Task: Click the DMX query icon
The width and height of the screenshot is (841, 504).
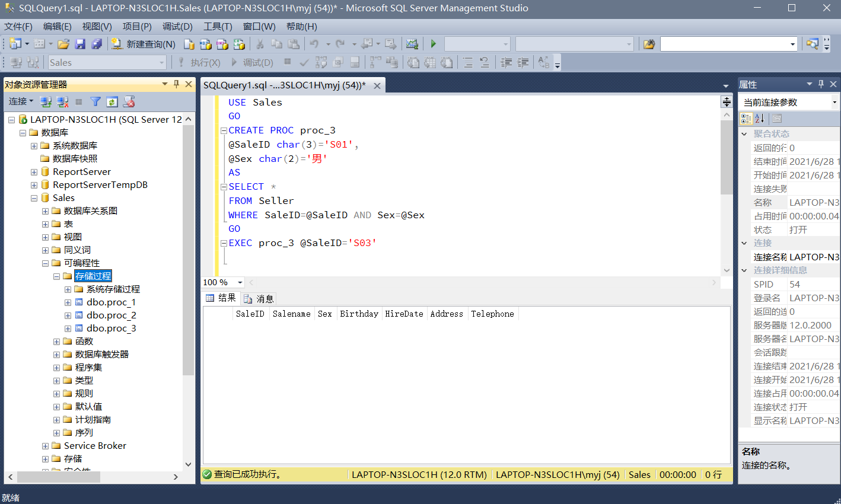Action: pos(222,44)
